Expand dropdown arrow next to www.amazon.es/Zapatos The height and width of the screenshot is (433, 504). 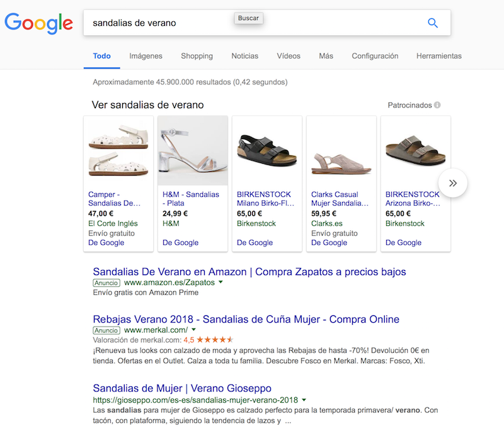(220, 283)
